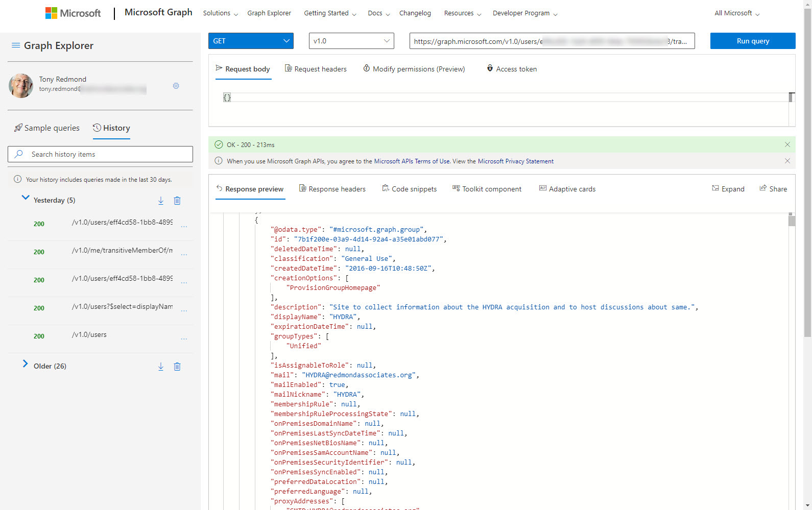Expand the response preview panel
This screenshot has height=510, width=812.
pos(728,189)
